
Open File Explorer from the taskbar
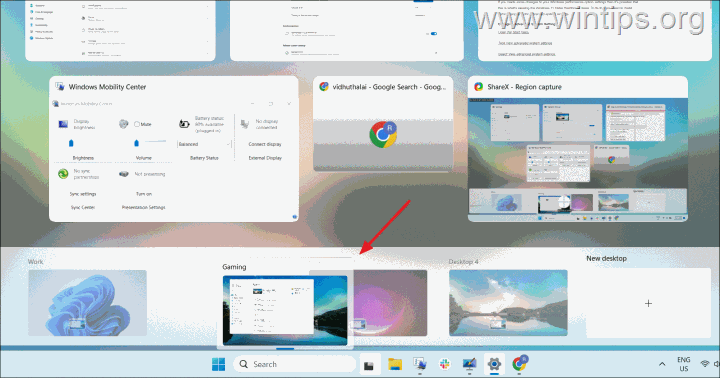click(x=395, y=364)
